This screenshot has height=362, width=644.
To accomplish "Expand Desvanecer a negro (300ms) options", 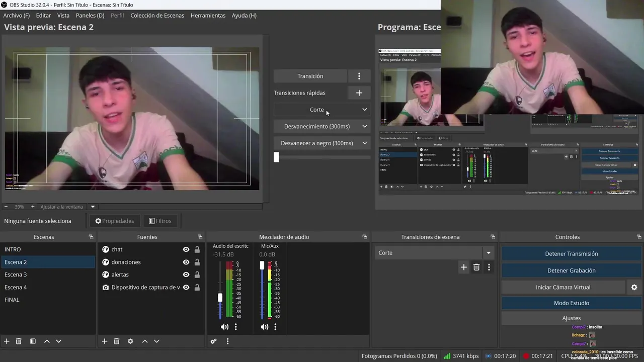I will (365, 143).
